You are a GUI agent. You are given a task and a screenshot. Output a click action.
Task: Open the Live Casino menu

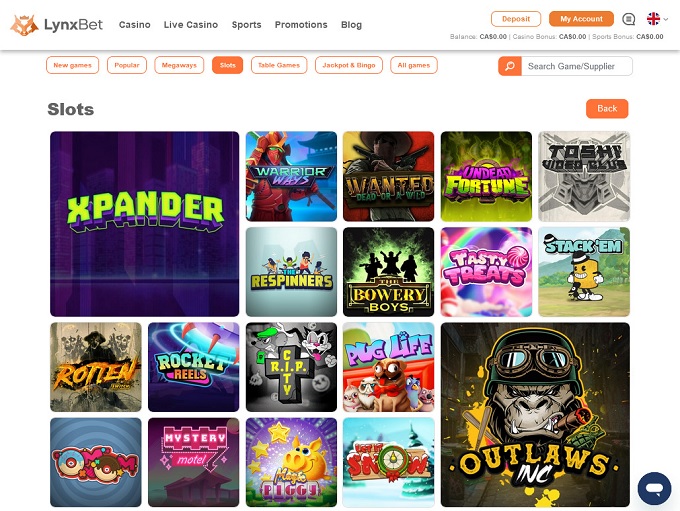[191, 25]
